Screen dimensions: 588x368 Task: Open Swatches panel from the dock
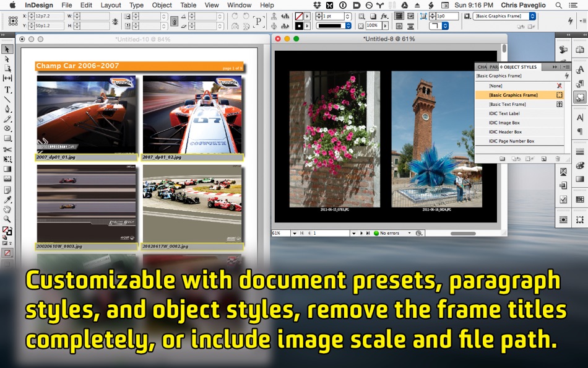[x=580, y=199]
